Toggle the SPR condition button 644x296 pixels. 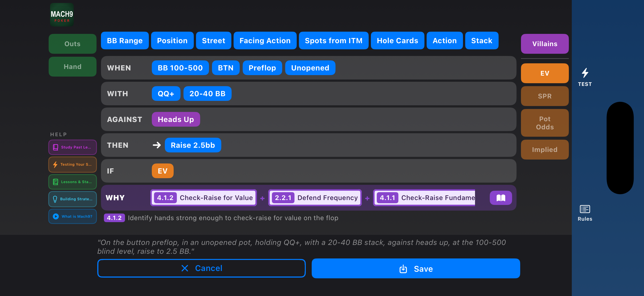click(x=545, y=96)
